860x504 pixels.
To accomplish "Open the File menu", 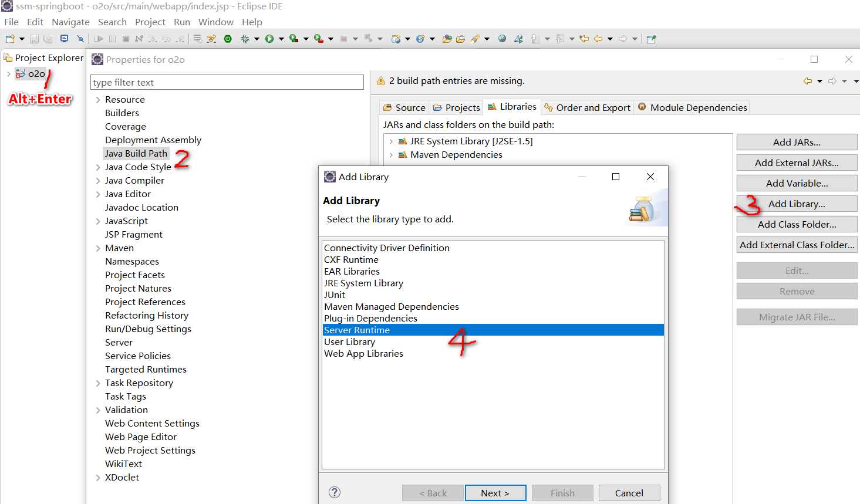I will (11, 22).
